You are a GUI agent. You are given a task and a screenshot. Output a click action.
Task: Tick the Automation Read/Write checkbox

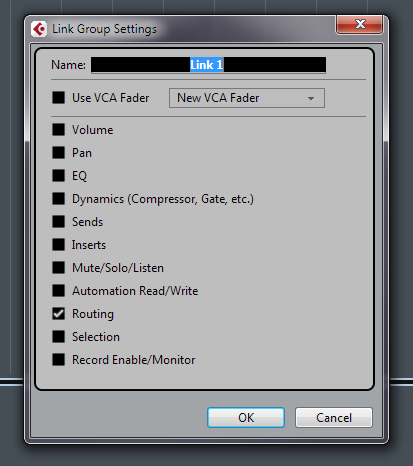click(58, 291)
